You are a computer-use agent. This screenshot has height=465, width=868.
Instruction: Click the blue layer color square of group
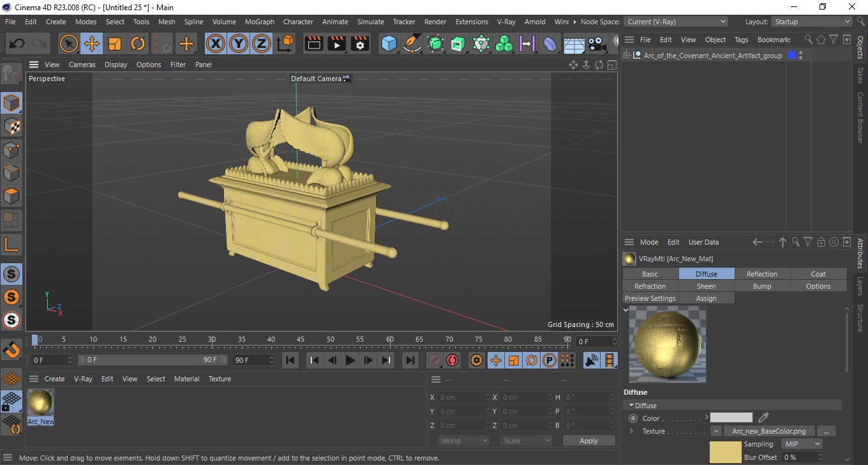tap(792, 56)
